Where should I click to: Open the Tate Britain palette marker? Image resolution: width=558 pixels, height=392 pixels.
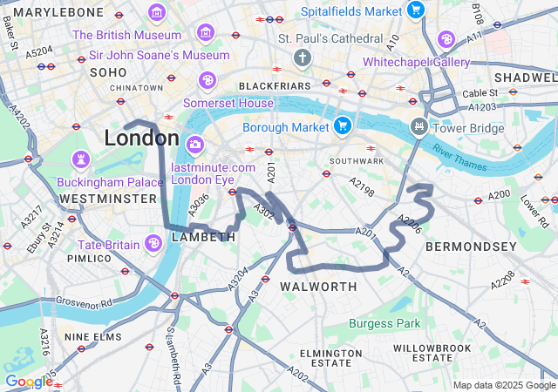point(153,245)
